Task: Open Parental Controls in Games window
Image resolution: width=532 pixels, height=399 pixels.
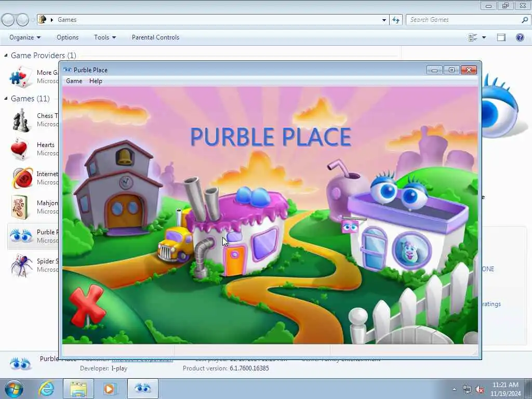Action: click(155, 37)
